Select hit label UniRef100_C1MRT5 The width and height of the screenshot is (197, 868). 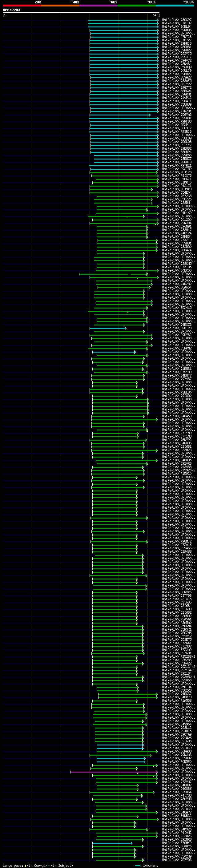(x=177, y=182)
